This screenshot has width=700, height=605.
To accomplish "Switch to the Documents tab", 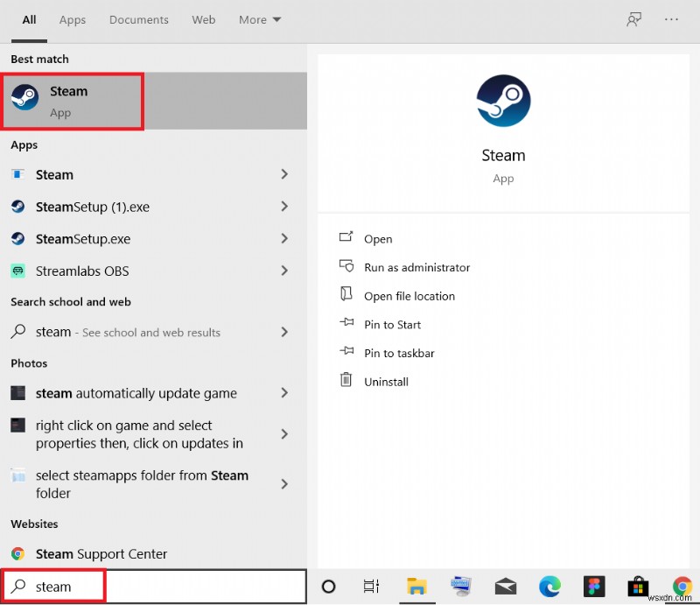I will [x=139, y=20].
